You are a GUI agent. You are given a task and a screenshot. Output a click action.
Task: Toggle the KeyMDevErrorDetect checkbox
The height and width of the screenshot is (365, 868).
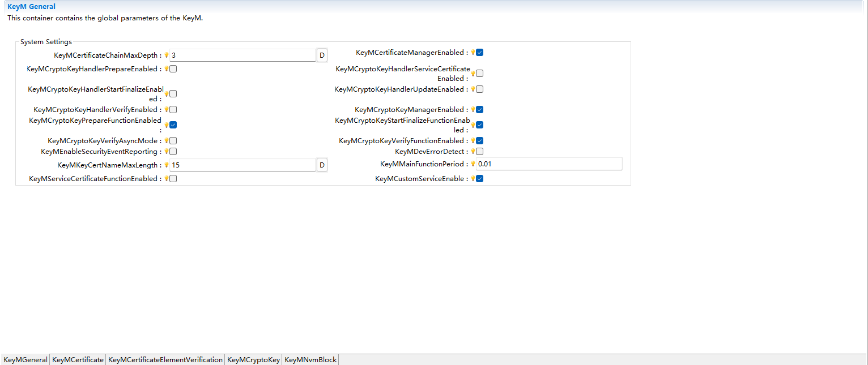click(x=480, y=152)
